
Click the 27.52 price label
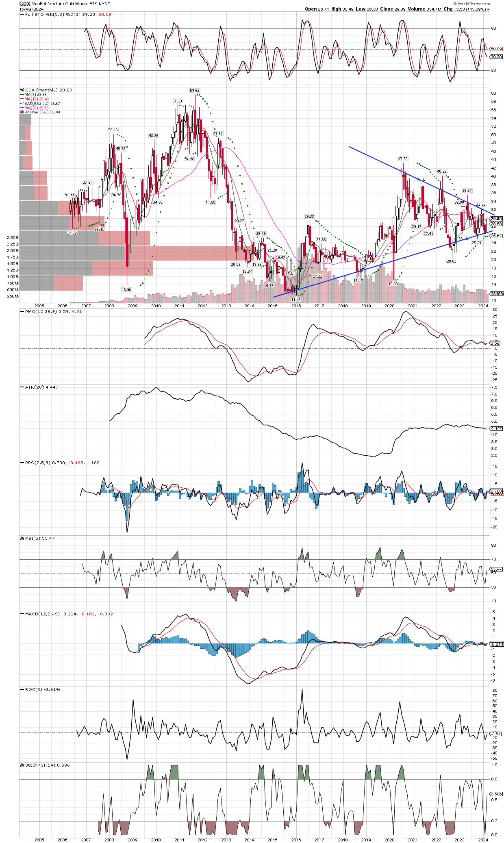click(72, 233)
